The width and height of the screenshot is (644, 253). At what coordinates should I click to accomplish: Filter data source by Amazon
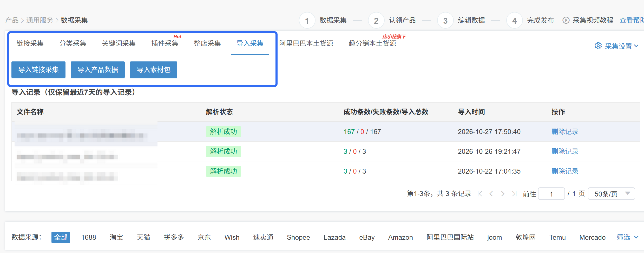click(400, 237)
